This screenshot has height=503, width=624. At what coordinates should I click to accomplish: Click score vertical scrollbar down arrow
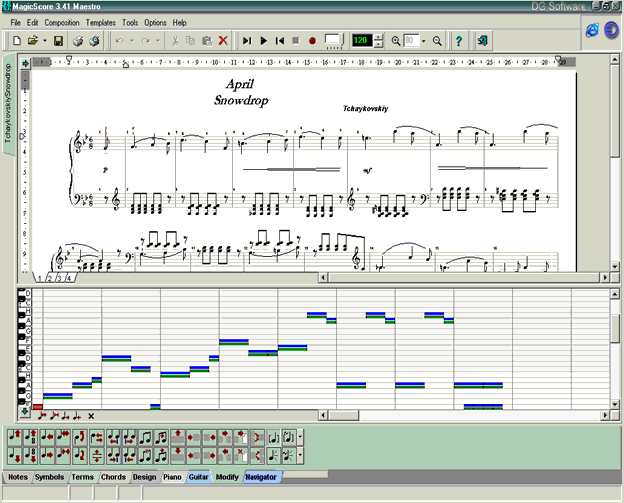tap(615, 267)
